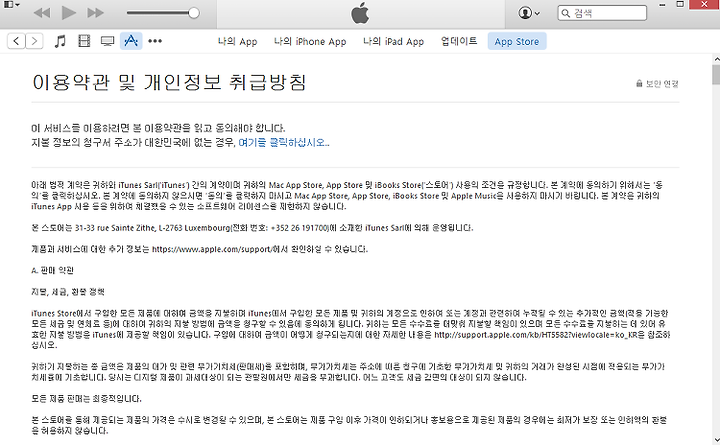Switch to Movies library icon
This screenshot has height=445, width=720.
pyautogui.click(x=84, y=41)
